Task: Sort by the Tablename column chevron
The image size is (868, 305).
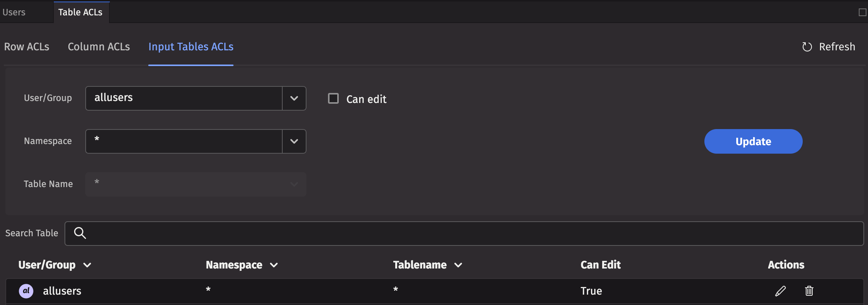Action: 458,265
